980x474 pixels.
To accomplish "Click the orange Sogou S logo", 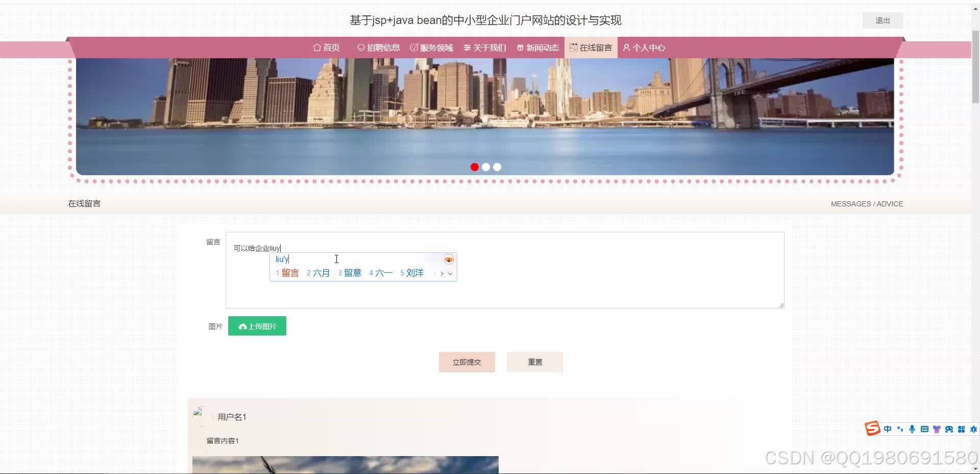I will (x=873, y=429).
